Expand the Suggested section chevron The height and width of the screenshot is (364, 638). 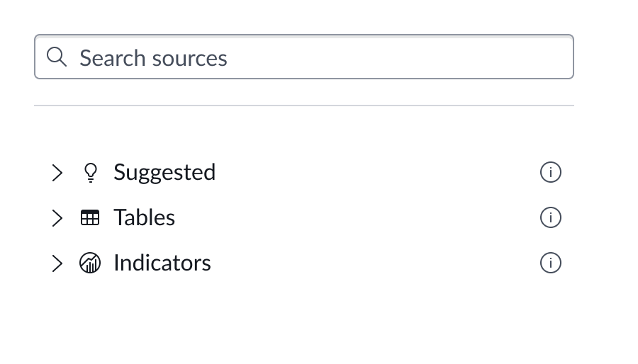point(57,173)
